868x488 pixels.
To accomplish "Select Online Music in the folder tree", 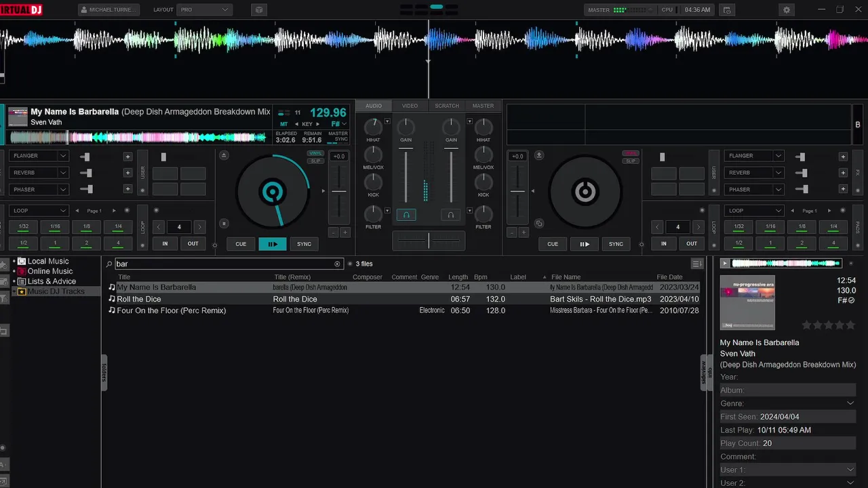I will click(50, 271).
